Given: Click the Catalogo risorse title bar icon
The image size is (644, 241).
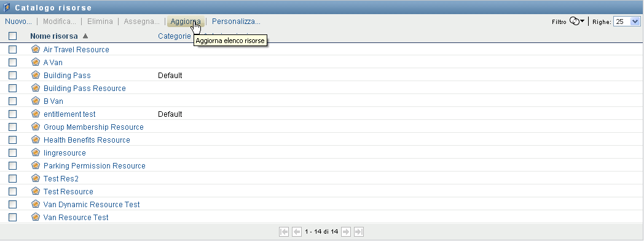Looking at the screenshot, I should [x=7, y=7].
